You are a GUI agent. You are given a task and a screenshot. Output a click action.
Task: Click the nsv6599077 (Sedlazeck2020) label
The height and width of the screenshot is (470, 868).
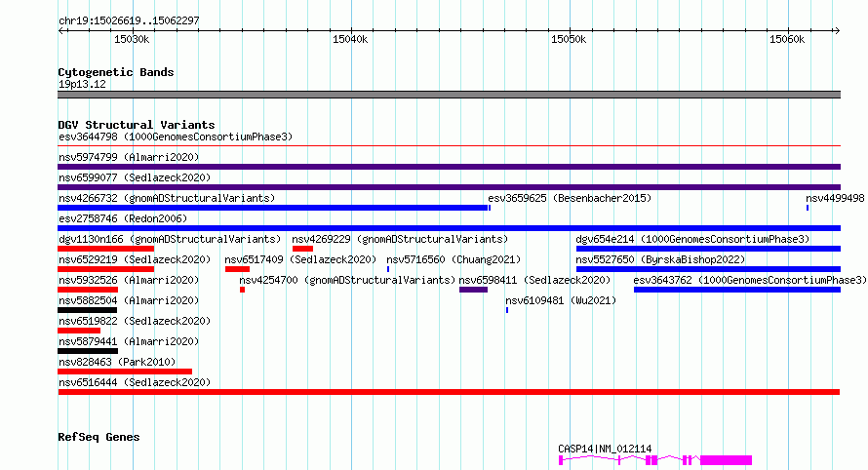pyautogui.click(x=135, y=177)
